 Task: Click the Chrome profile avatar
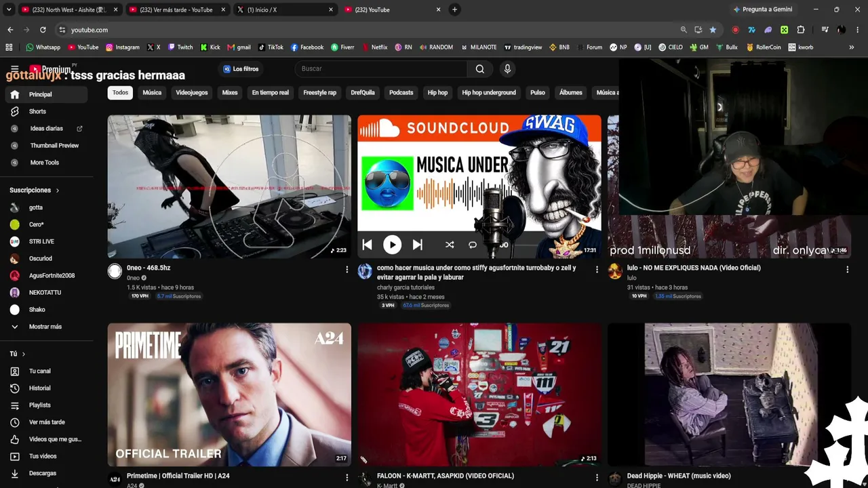841,30
